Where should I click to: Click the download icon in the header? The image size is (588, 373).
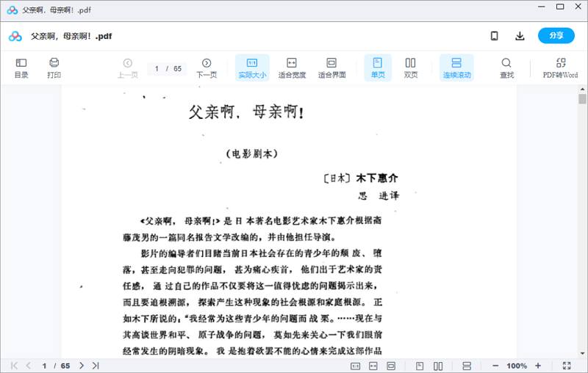[520, 36]
